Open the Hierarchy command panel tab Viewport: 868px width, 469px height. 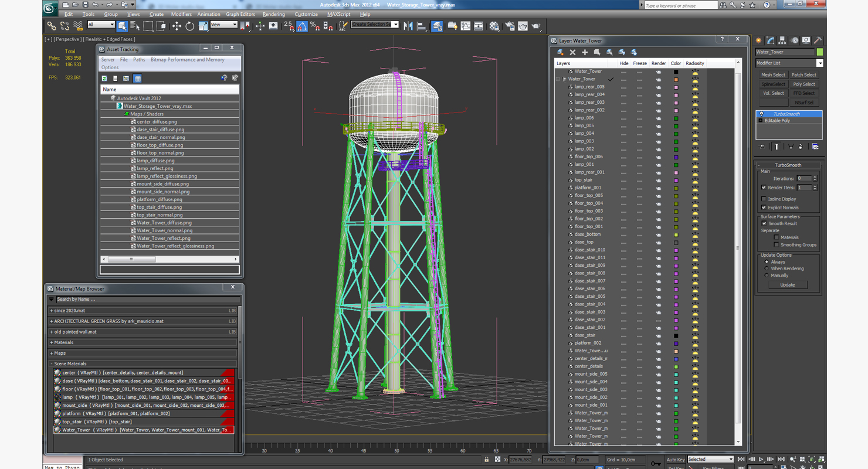(783, 40)
